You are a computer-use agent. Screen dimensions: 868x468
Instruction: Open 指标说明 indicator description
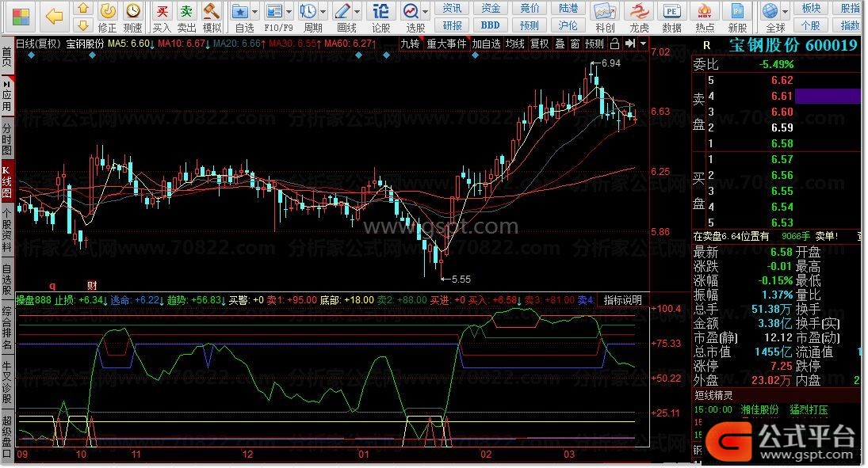[x=622, y=300]
